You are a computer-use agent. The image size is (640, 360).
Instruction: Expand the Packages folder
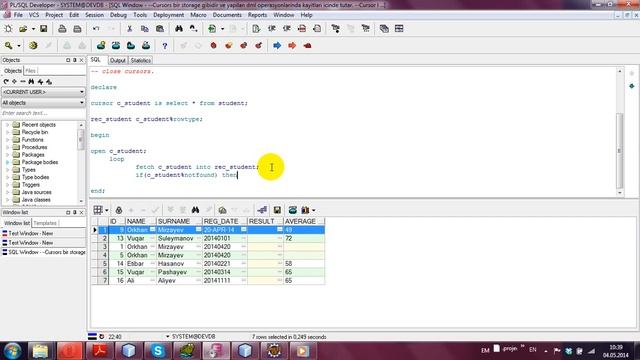[x=7, y=155]
